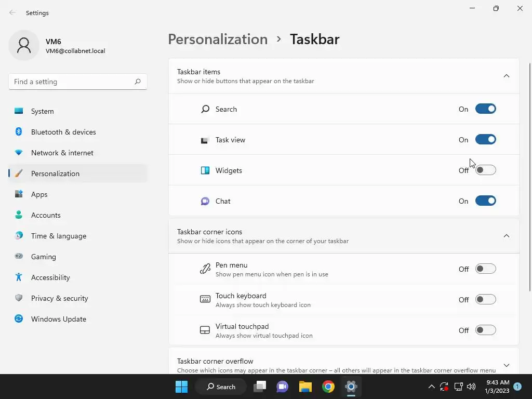Turn off the Search taskbar toggle
The height and width of the screenshot is (399, 532).
486,109
